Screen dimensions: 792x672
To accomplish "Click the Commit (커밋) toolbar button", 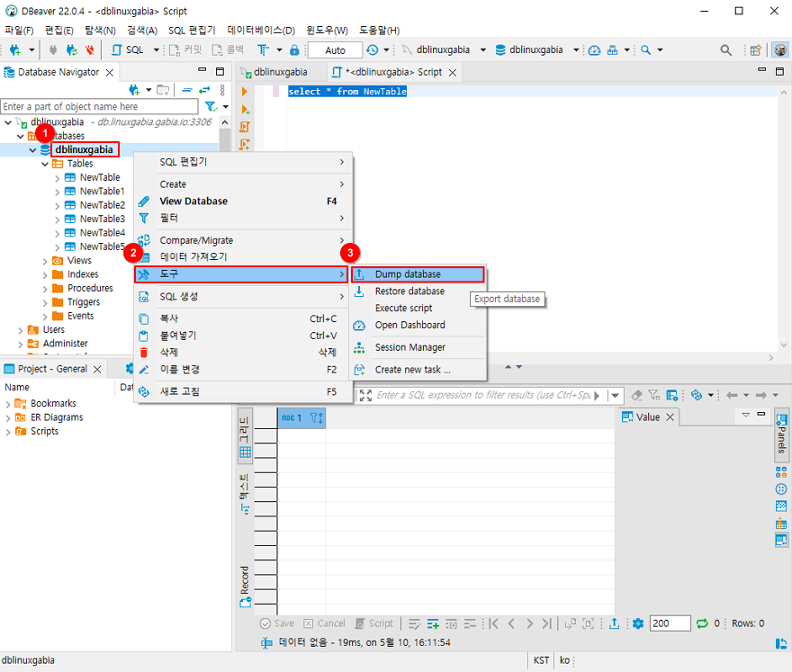I will click(x=185, y=50).
